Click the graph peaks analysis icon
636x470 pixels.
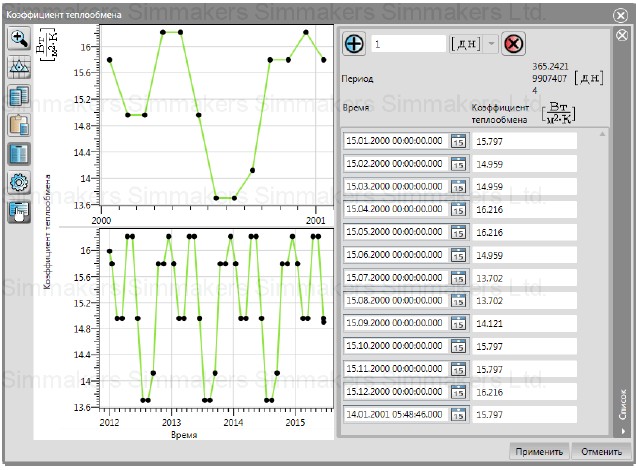(x=19, y=67)
